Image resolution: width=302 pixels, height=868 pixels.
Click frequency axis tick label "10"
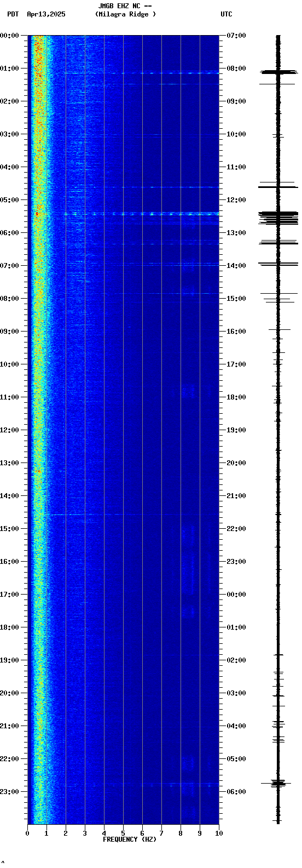[219, 833]
